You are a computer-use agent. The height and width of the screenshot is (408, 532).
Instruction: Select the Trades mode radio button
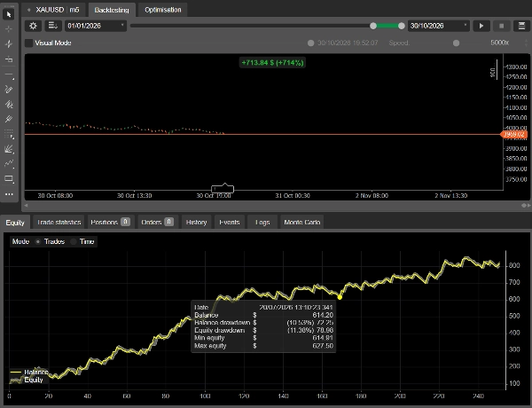click(38, 241)
